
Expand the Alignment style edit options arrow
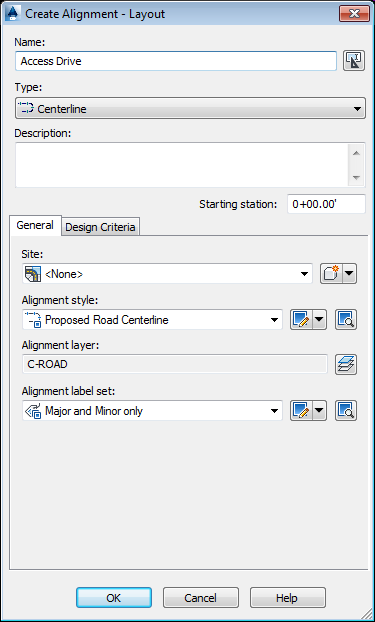[x=320, y=320]
